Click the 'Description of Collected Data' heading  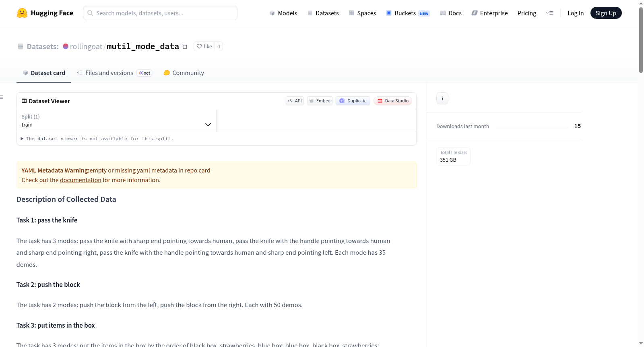point(66,199)
